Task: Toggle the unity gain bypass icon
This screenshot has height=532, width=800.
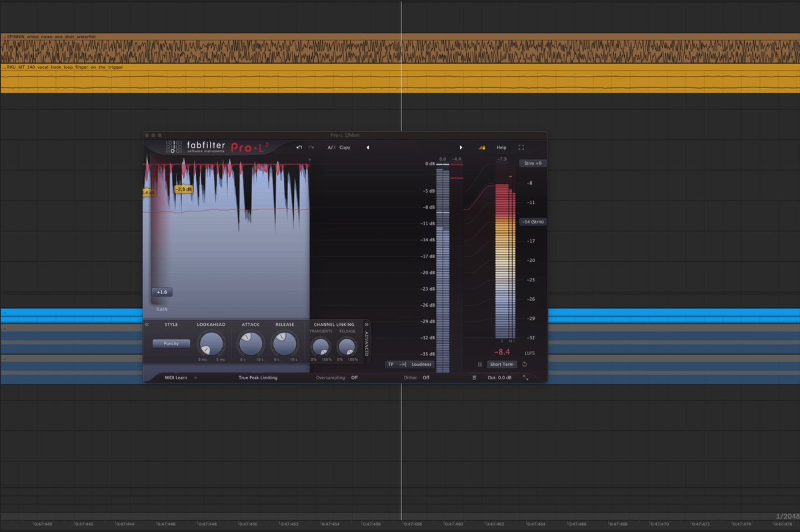Action: pos(474,377)
